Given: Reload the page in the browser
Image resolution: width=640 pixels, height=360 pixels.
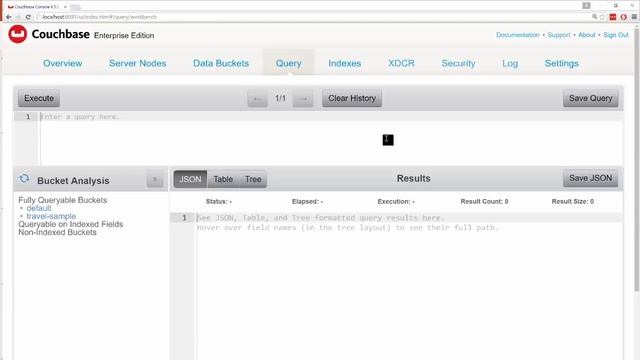Looking at the screenshot, I should tap(28, 17).
